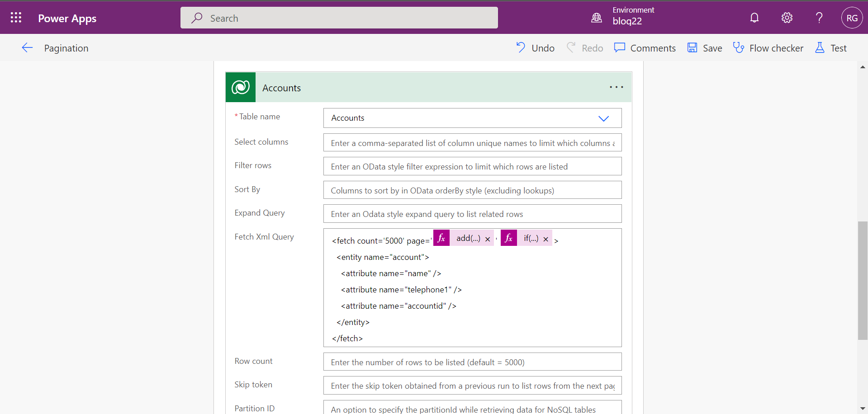
Task: Click the scrollbar up arrow
Action: 862,67
